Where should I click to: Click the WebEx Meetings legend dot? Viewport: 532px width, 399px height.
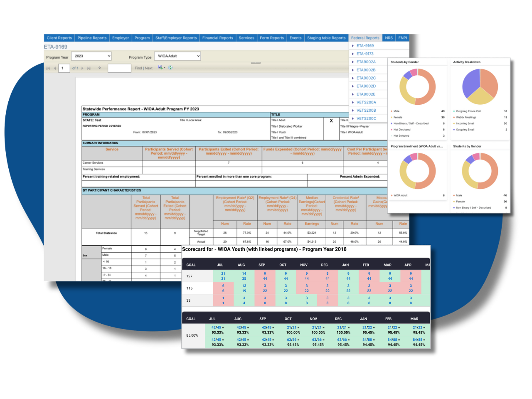pyautogui.click(x=454, y=118)
